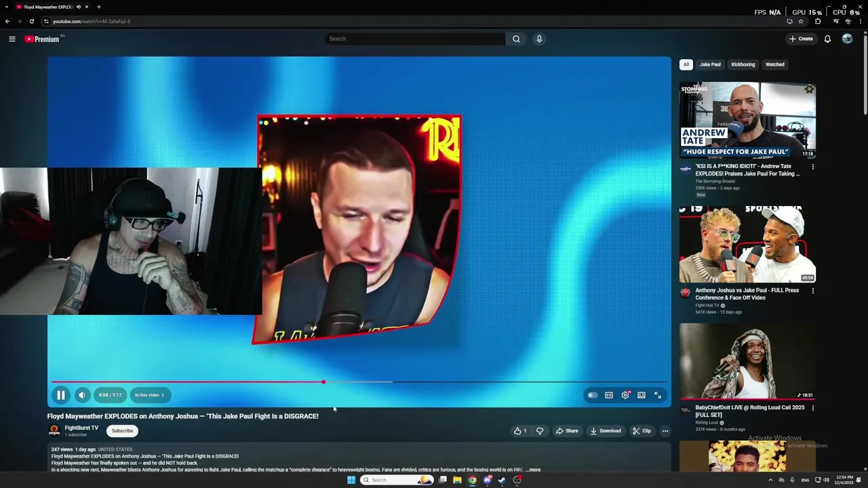
Task: Like the video with thumbs up
Action: click(x=520, y=431)
